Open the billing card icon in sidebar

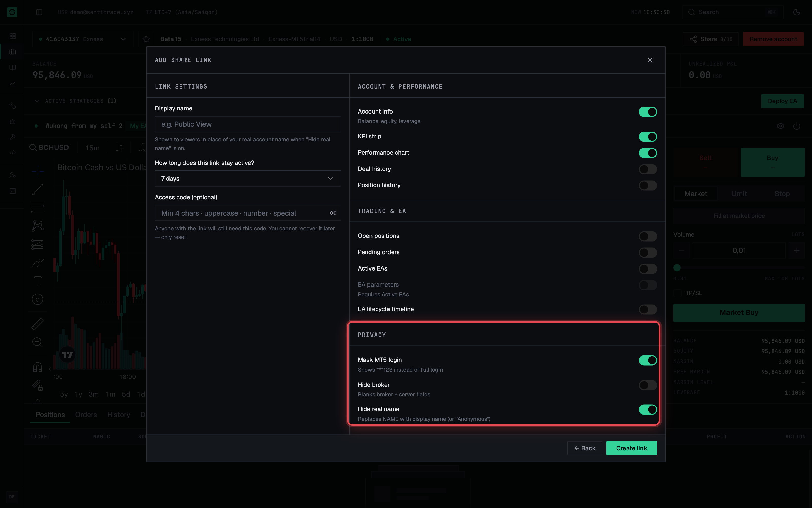click(13, 191)
